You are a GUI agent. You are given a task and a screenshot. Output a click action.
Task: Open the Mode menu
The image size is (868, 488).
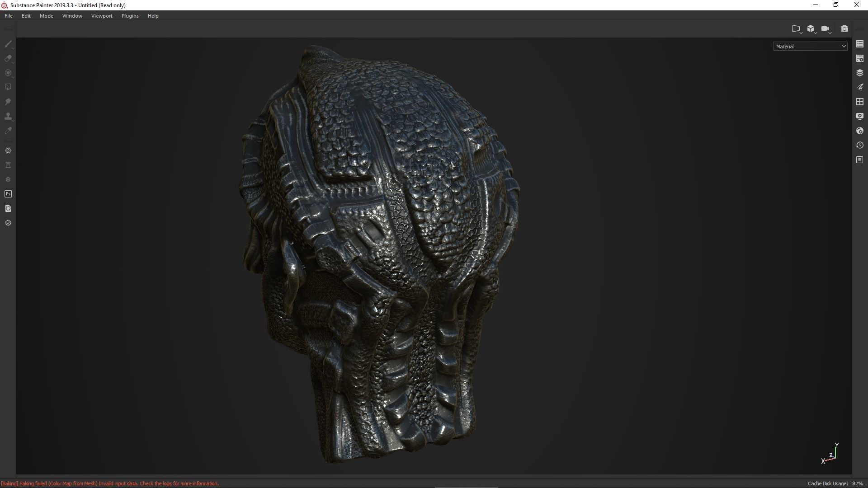tap(47, 16)
